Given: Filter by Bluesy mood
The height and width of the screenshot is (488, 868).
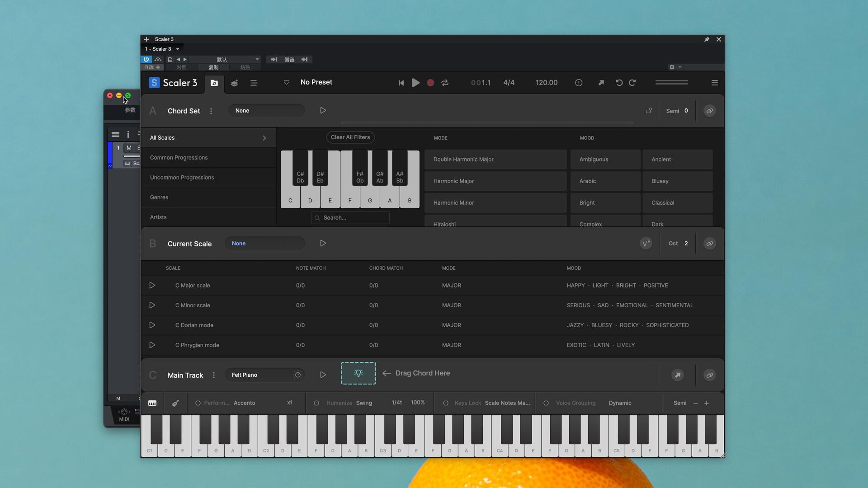Looking at the screenshot, I should point(678,181).
